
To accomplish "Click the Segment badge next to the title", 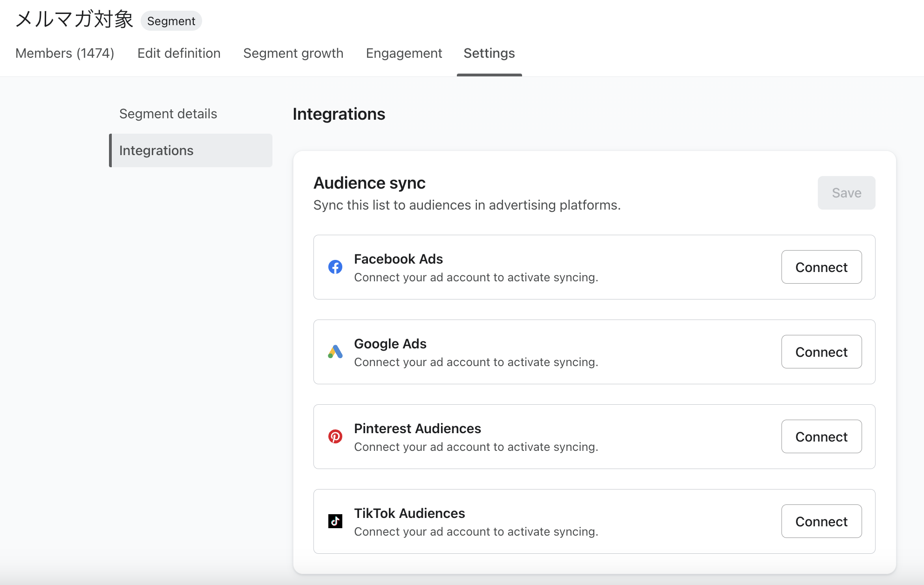I will tap(171, 21).
